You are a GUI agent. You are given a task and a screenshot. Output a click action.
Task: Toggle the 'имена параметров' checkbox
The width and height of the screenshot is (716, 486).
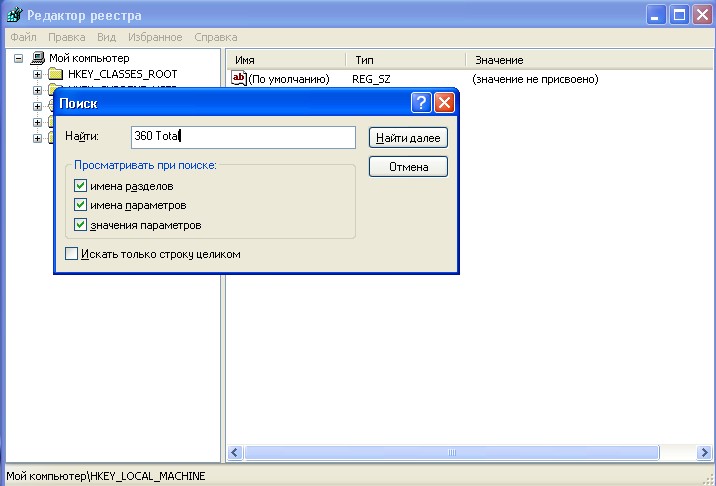tap(80, 205)
